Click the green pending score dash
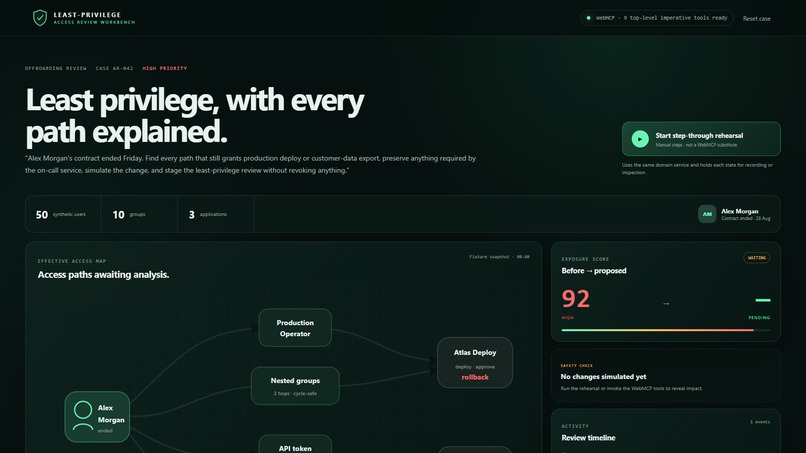The width and height of the screenshot is (806, 453). coord(763,300)
